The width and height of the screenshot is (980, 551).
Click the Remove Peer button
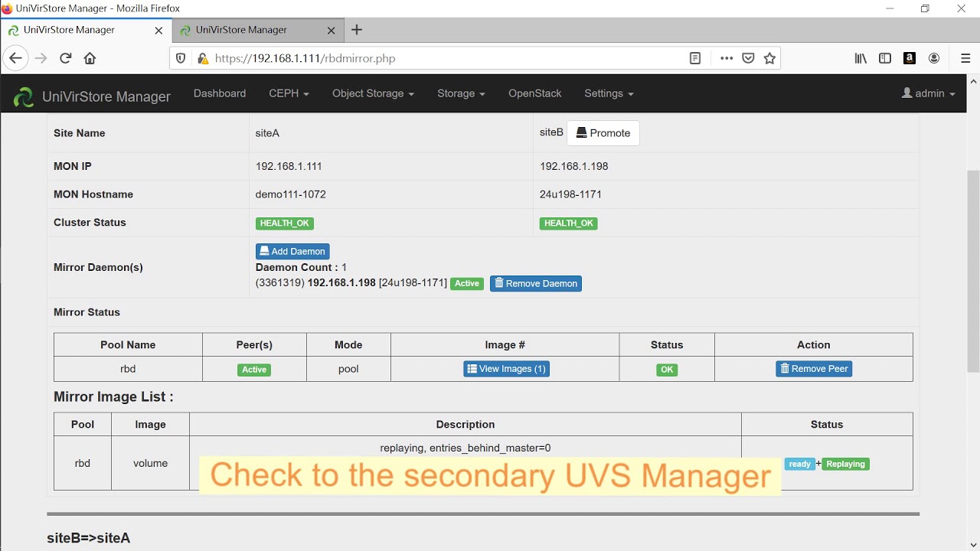coord(814,369)
